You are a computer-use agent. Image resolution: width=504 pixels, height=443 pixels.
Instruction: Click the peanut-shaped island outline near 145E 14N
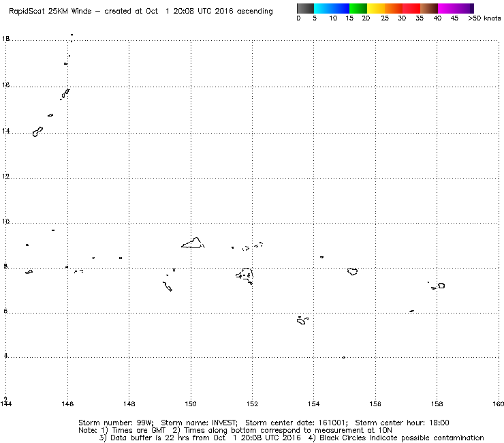(37, 132)
